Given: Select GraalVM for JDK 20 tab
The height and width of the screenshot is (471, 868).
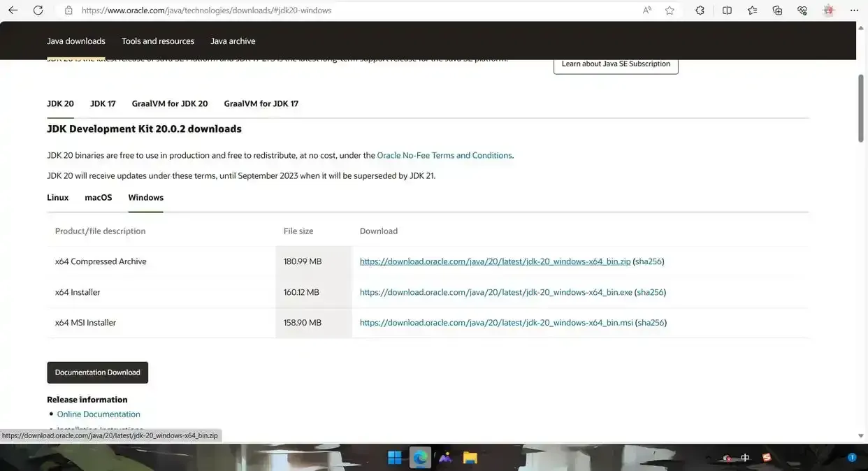Looking at the screenshot, I should (170, 103).
